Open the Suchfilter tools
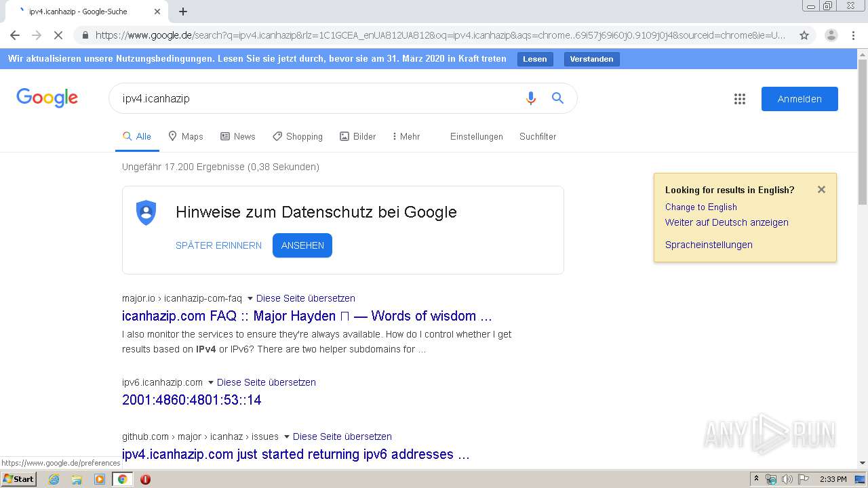Viewport: 868px width, 488px height. [538, 136]
